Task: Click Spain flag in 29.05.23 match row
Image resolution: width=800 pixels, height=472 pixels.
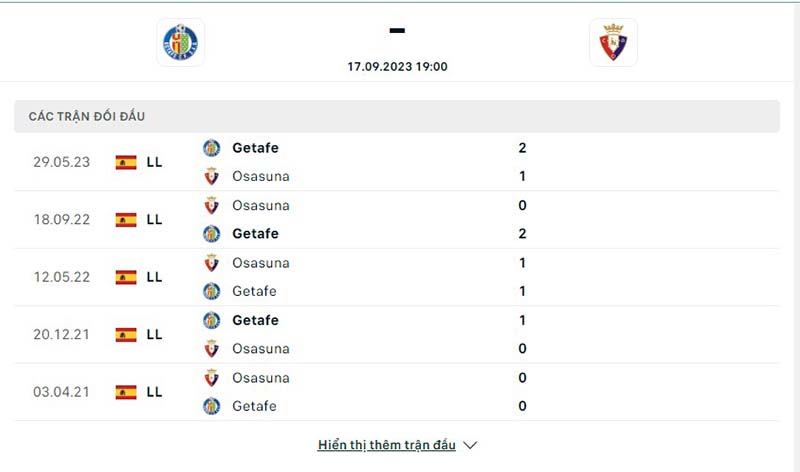Action: pos(126,162)
